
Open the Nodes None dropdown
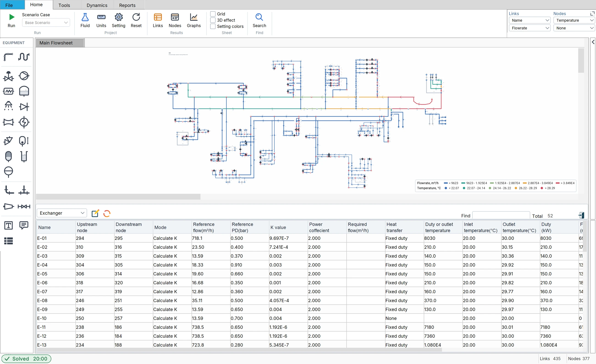pos(574,28)
